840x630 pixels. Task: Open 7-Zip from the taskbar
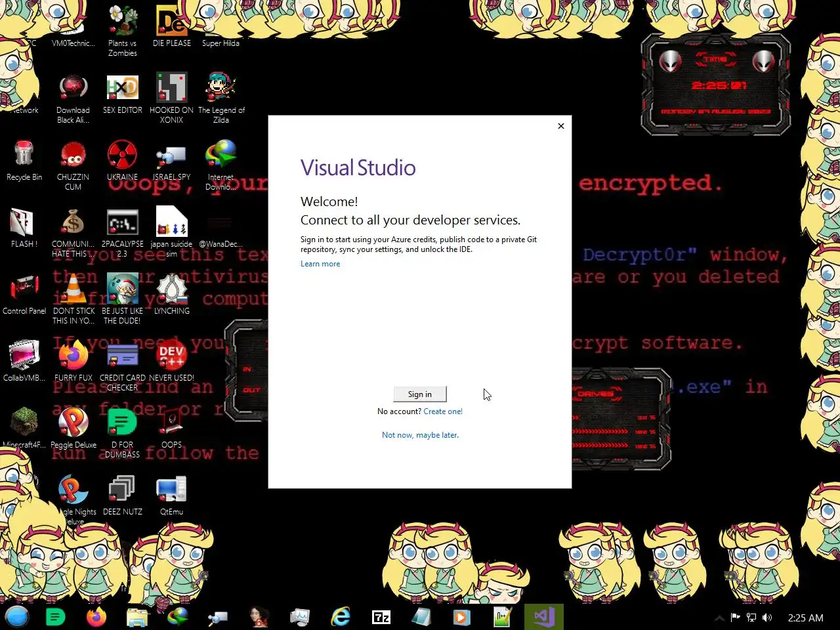click(381, 617)
